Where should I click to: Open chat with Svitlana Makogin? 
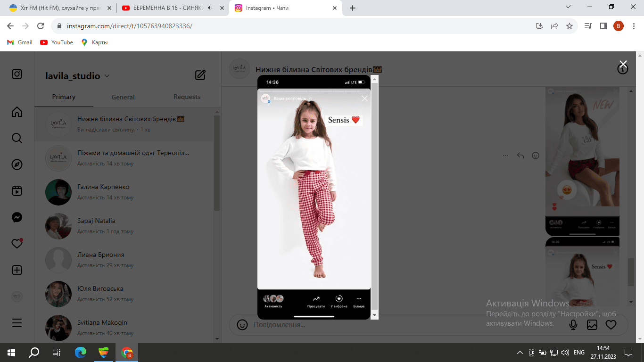tap(124, 328)
